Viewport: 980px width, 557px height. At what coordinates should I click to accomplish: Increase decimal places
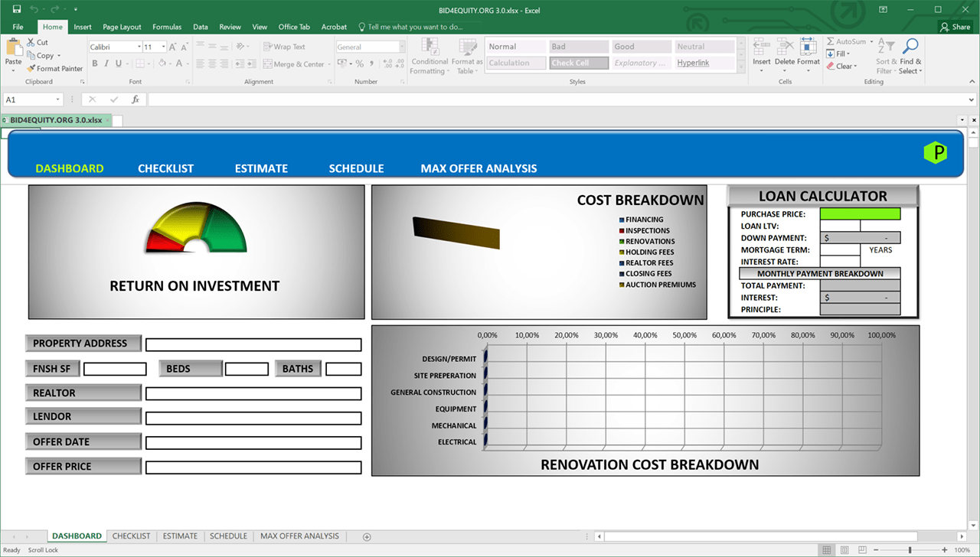387,64
